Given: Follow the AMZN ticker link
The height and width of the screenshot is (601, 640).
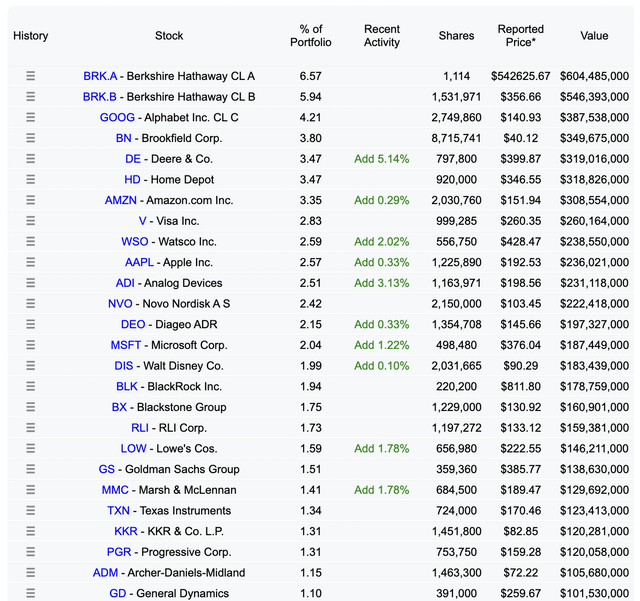Looking at the screenshot, I should tap(121, 200).
